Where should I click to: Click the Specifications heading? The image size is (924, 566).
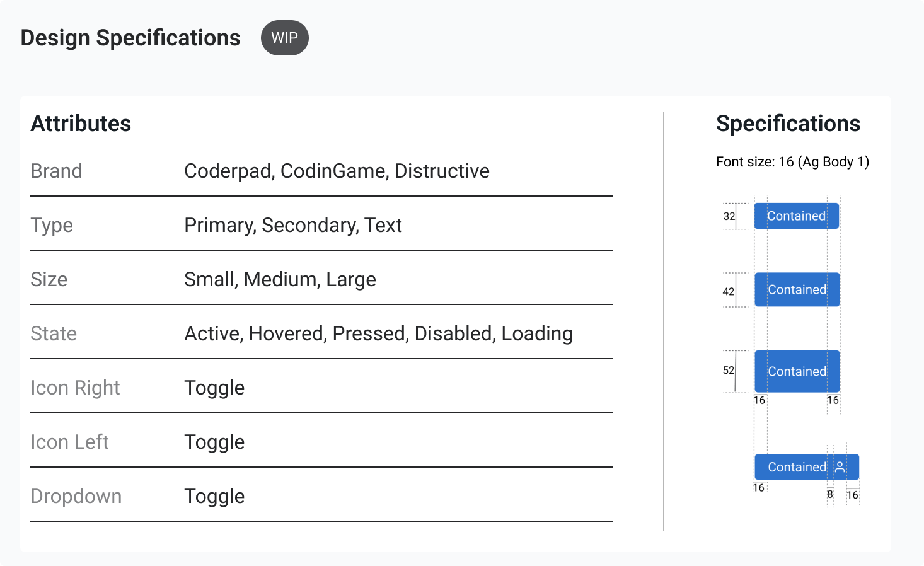click(x=788, y=124)
